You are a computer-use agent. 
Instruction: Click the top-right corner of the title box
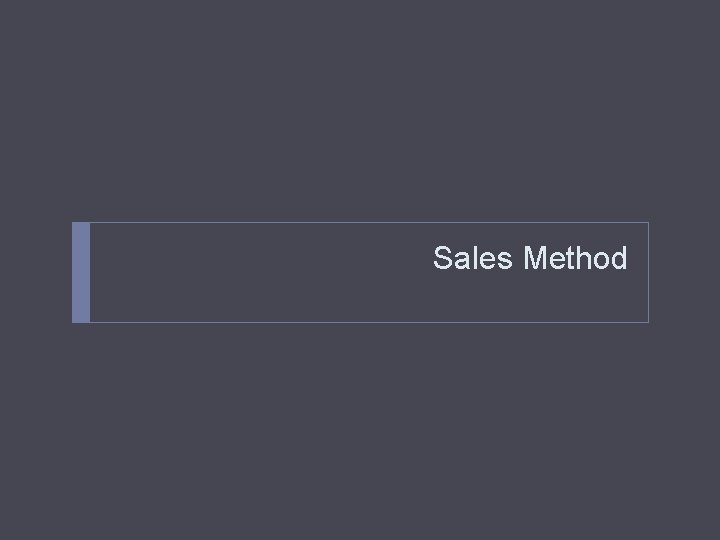click(x=648, y=222)
